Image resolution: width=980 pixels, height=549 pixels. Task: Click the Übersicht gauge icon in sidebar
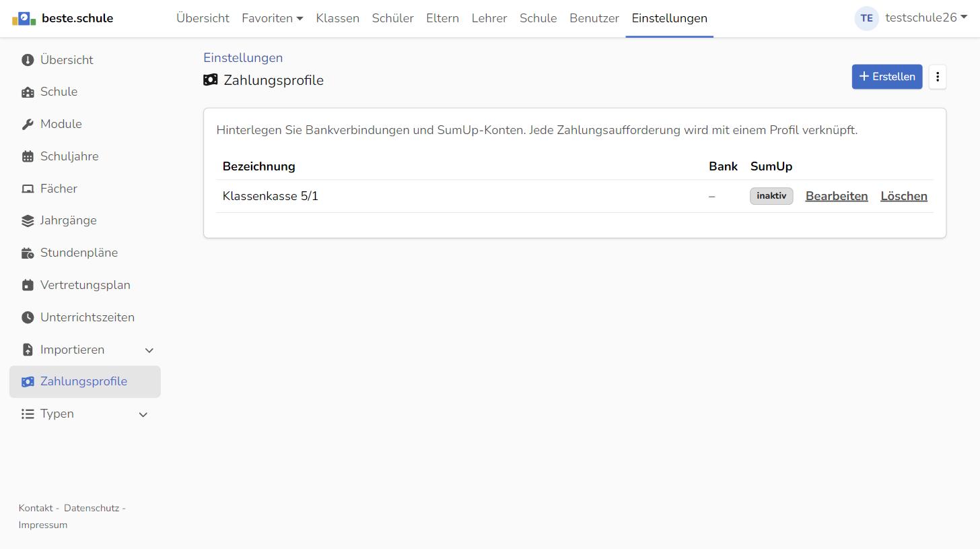tap(28, 60)
